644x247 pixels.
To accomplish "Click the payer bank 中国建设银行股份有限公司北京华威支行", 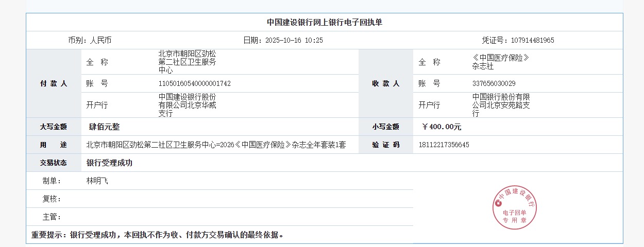I will point(187,105).
